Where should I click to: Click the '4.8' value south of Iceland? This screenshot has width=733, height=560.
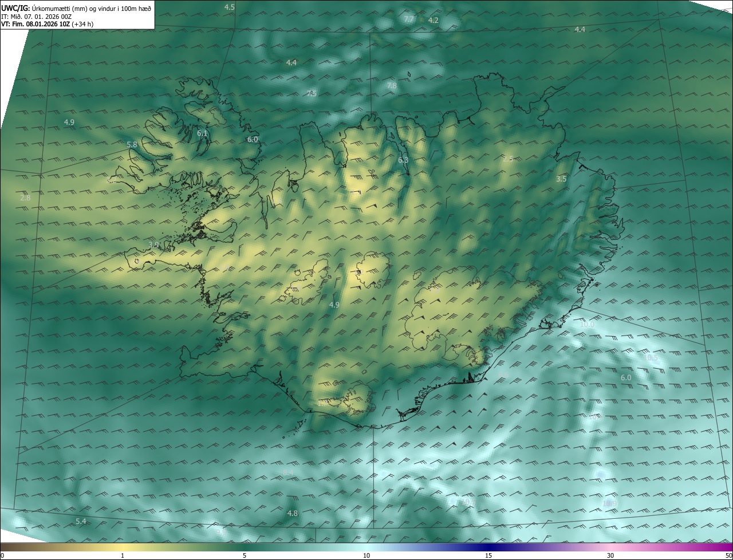click(x=292, y=513)
